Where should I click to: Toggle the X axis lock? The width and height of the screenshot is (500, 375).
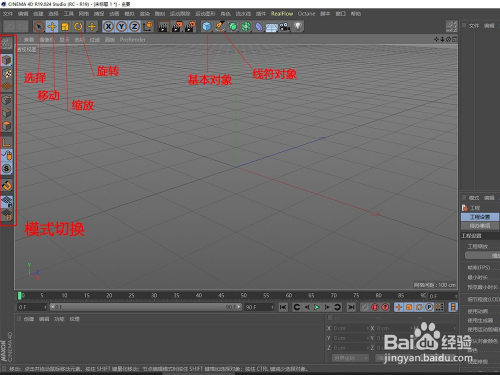click(x=108, y=26)
